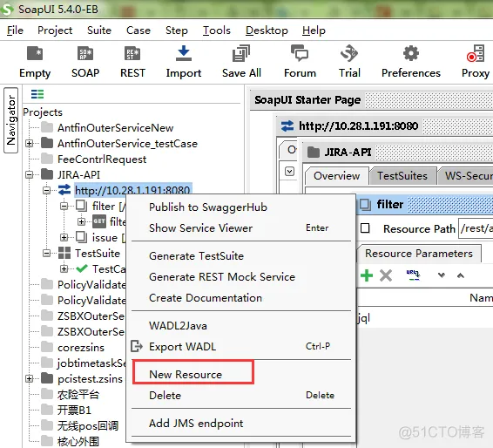Select the 开票B1 project
Screen dimensions: 493x448
[x=74, y=410]
